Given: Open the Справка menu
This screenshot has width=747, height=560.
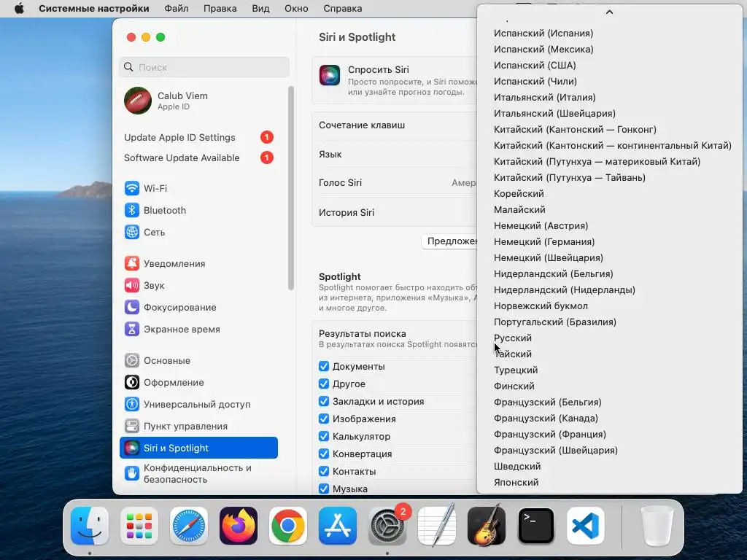Looking at the screenshot, I should [343, 9].
